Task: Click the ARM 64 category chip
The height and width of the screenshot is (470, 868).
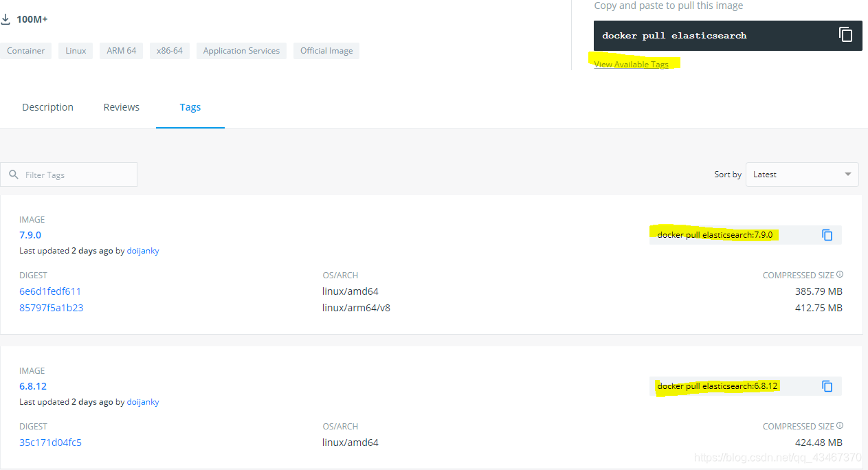Action: point(122,51)
